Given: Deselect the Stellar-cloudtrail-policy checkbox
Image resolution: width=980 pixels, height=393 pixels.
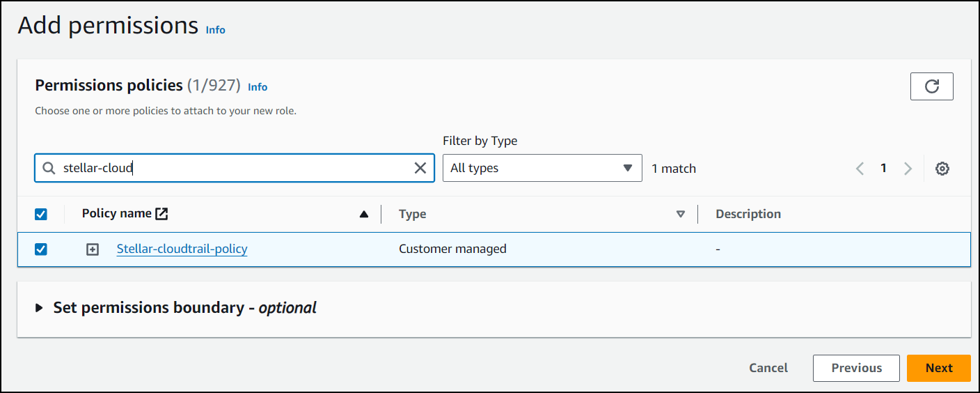Looking at the screenshot, I should click(41, 249).
